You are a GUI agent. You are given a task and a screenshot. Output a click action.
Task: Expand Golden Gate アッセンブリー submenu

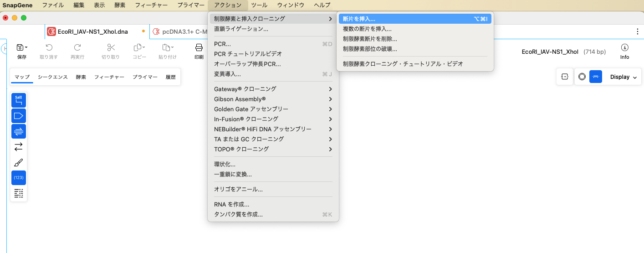click(273, 109)
